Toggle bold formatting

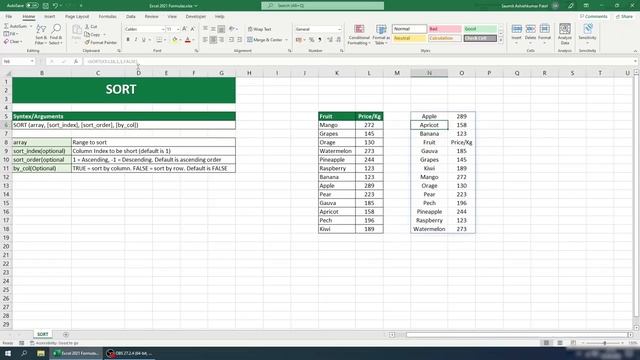(x=128, y=40)
